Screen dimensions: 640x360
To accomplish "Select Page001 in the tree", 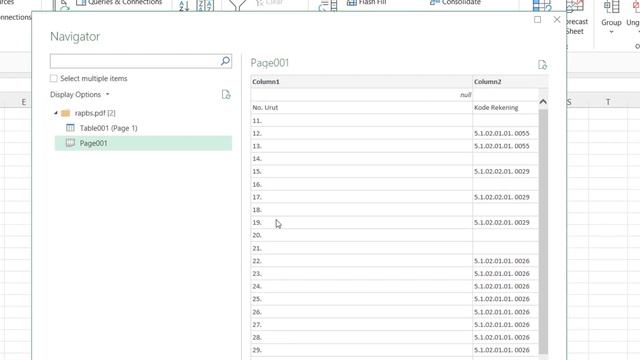I will pos(143,143).
